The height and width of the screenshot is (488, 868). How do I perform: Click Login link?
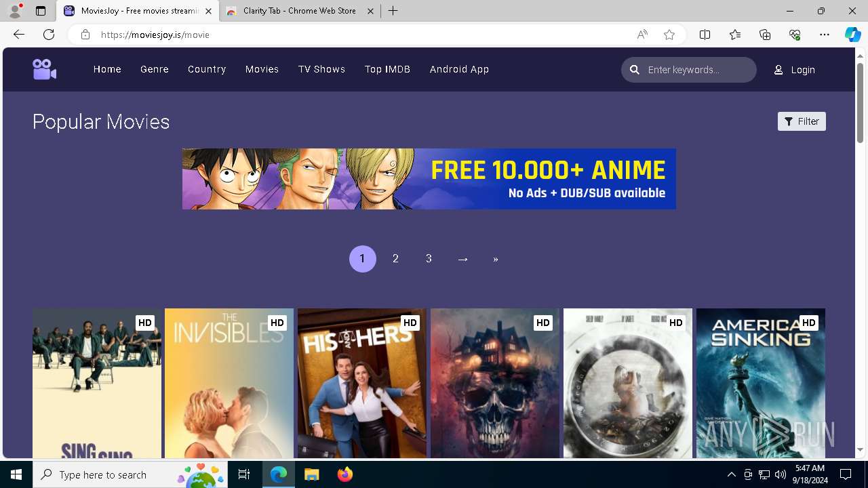(x=802, y=70)
